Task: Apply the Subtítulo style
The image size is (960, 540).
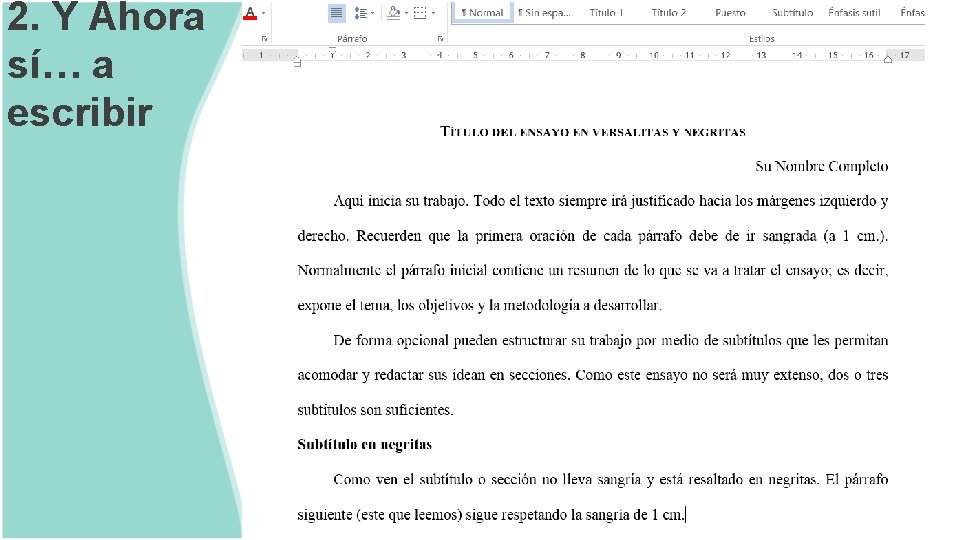Action: point(792,12)
